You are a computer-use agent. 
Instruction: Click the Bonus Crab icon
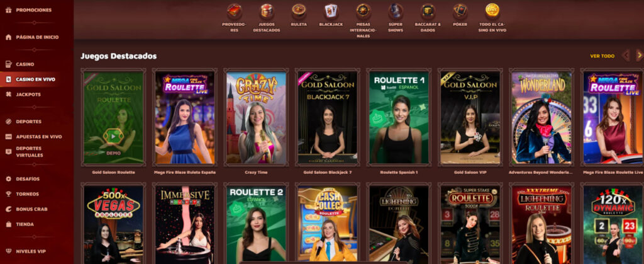(8, 209)
